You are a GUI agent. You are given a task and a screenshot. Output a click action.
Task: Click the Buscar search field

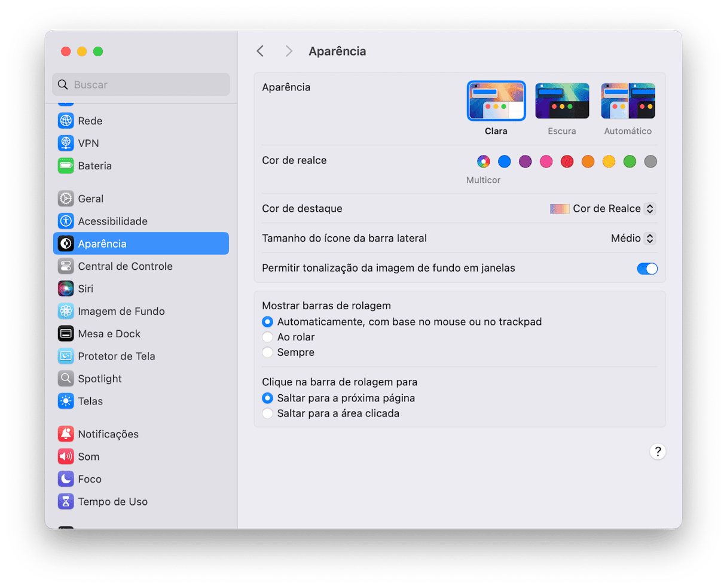(x=141, y=85)
